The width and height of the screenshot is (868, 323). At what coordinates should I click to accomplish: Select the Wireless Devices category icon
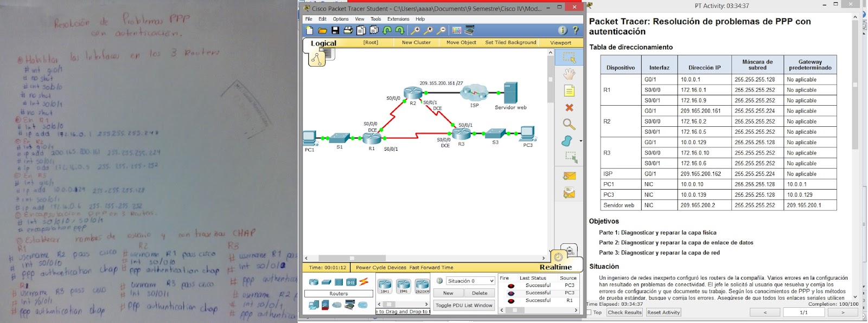click(x=351, y=282)
